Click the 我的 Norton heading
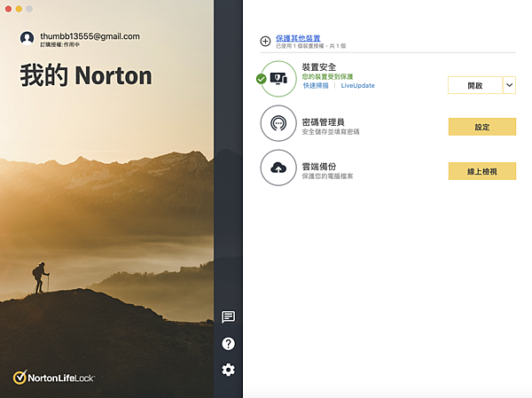This screenshot has height=398, width=532. pyautogui.click(x=86, y=75)
